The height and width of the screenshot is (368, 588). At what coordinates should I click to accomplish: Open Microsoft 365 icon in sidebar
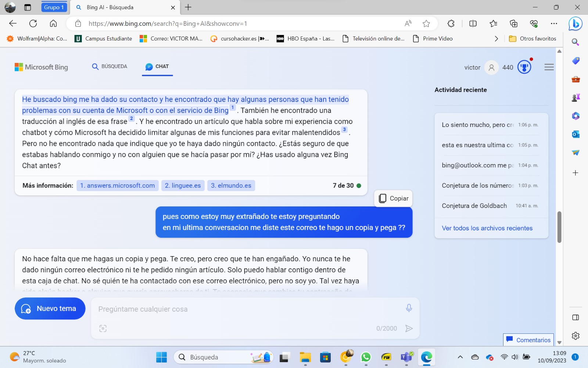coord(576,116)
